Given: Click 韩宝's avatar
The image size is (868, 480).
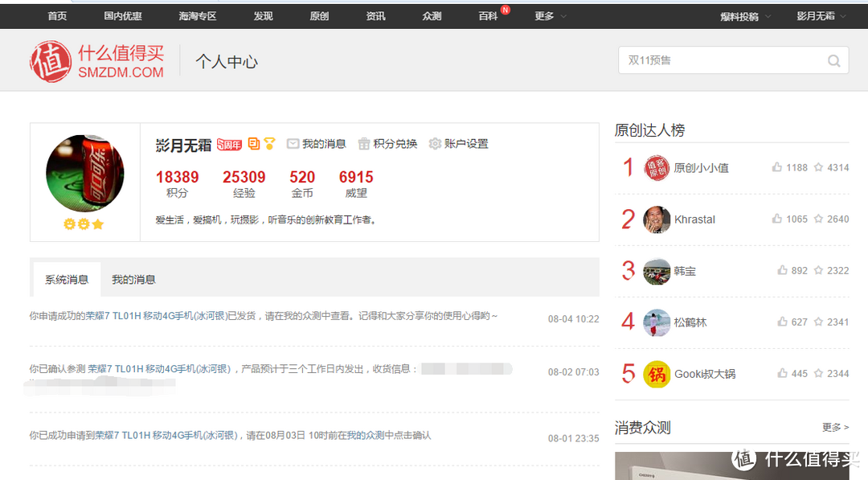Looking at the screenshot, I should 657,271.
